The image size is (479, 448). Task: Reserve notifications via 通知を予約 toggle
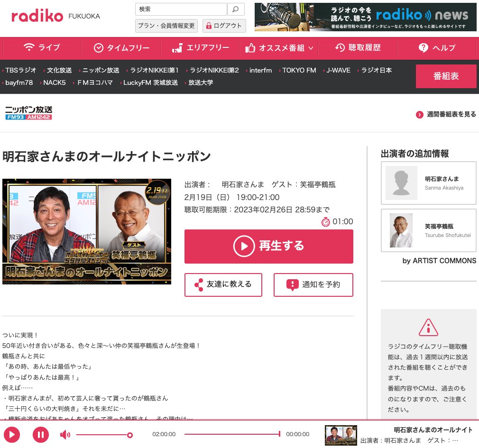(313, 285)
